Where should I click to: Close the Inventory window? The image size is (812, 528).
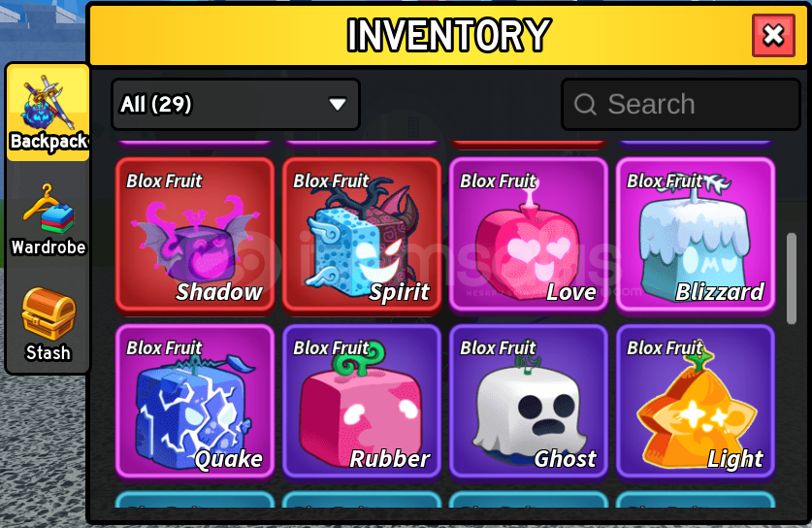[773, 35]
